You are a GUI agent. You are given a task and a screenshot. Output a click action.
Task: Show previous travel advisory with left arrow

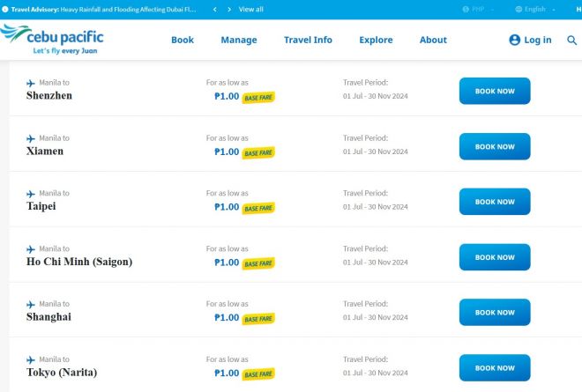click(214, 10)
